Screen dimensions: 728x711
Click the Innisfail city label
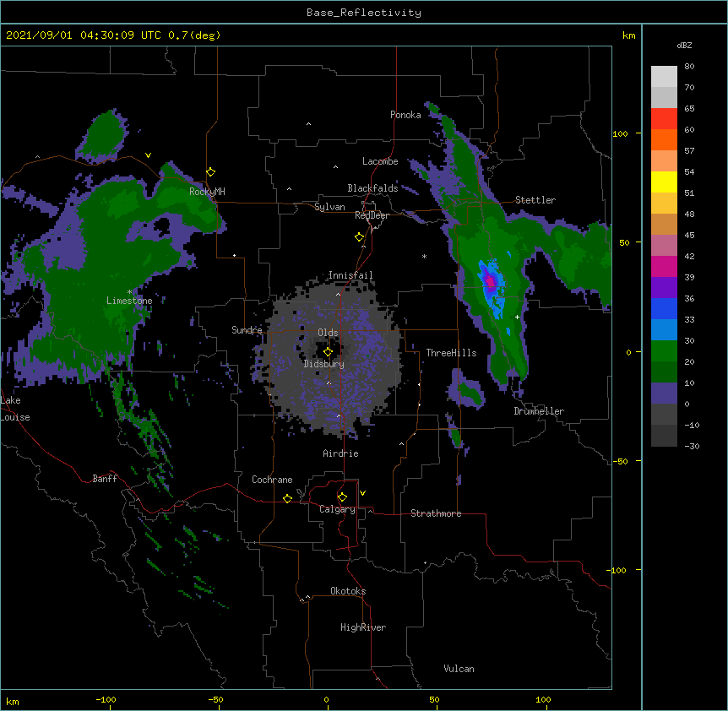[350, 275]
